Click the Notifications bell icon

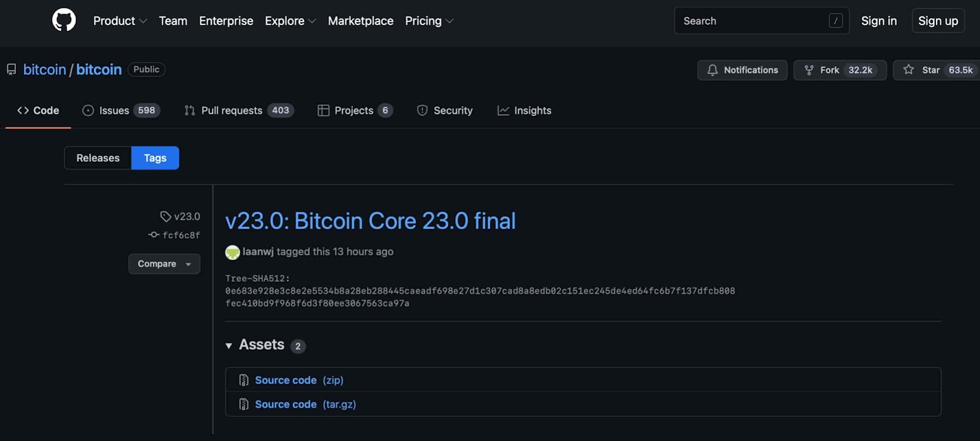[712, 70]
